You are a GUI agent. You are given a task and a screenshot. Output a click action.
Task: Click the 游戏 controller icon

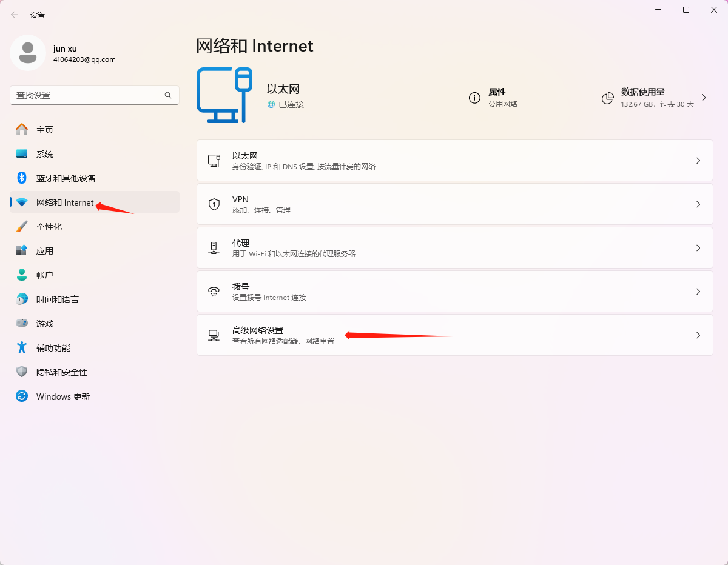(22, 323)
